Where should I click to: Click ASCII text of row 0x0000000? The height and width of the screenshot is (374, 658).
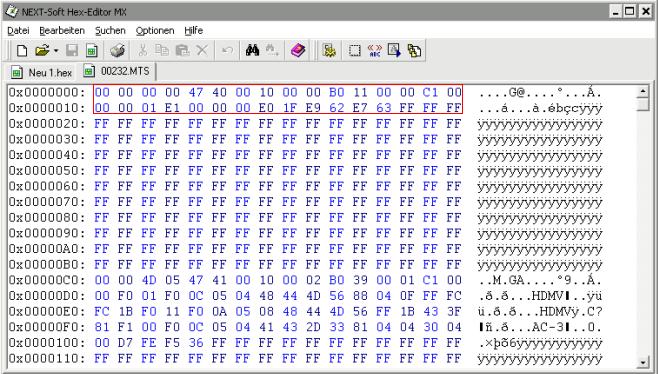click(x=540, y=93)
